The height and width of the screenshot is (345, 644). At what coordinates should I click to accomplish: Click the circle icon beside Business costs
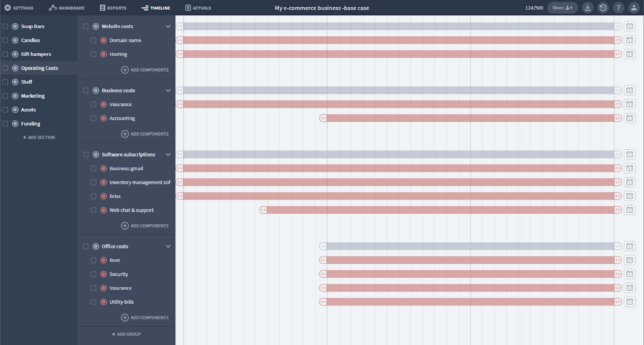96,91
